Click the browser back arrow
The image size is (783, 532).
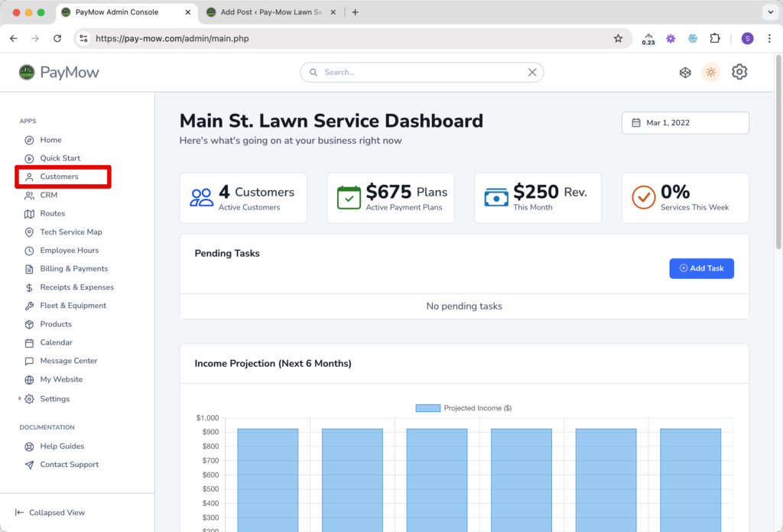pyautogui.click(x=14, y=38)
